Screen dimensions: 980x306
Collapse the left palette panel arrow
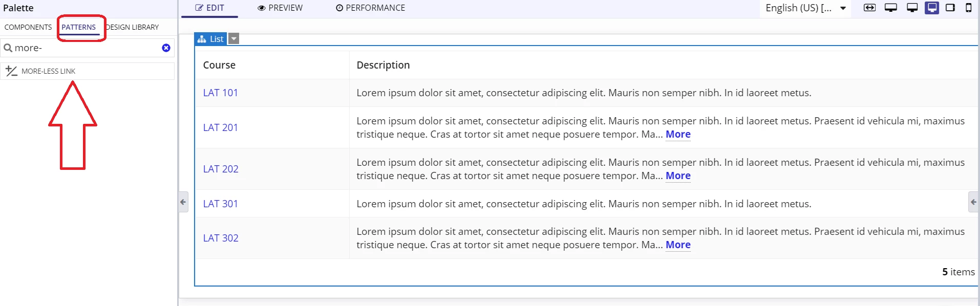tap(183, 202)
